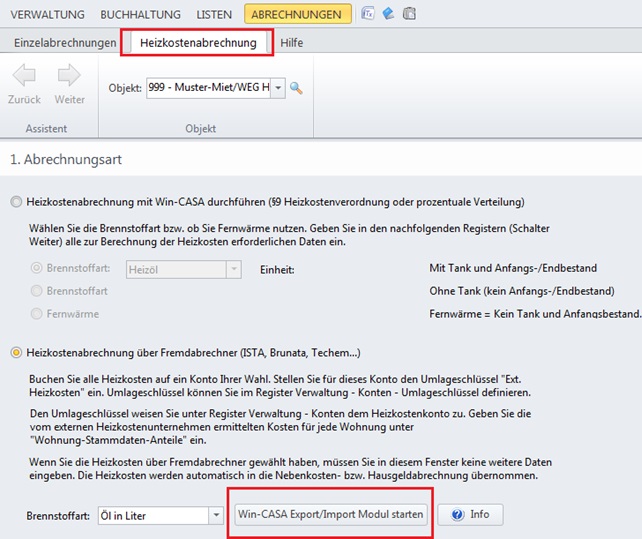Viewport: 642px width, 539px height.
Task: Click into the Objekt combo field
Action: point(208,88)
